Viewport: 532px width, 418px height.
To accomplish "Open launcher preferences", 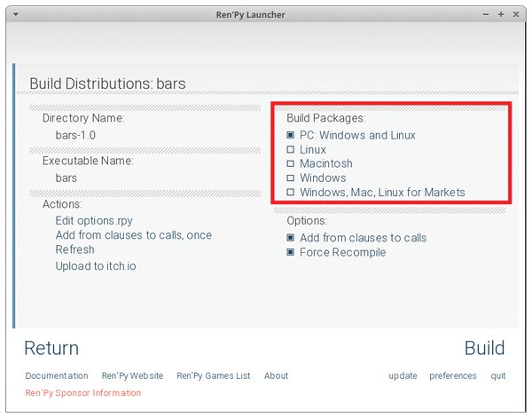I will pos(453,376).
